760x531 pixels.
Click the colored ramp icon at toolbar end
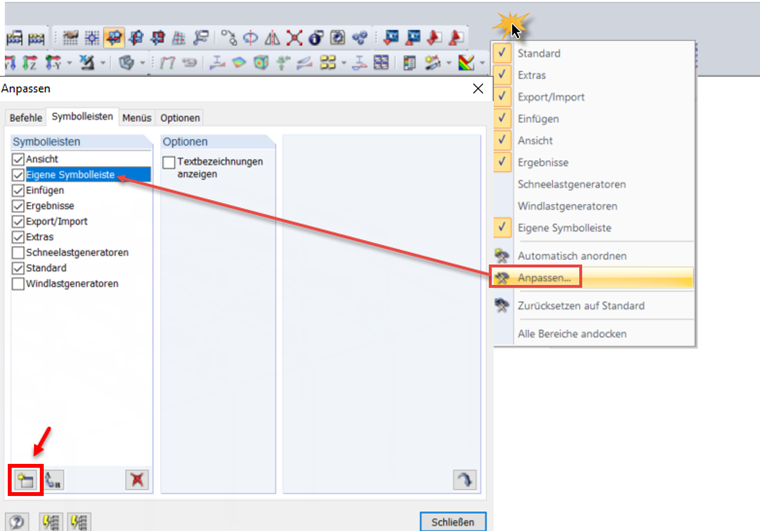coord(466,62)
